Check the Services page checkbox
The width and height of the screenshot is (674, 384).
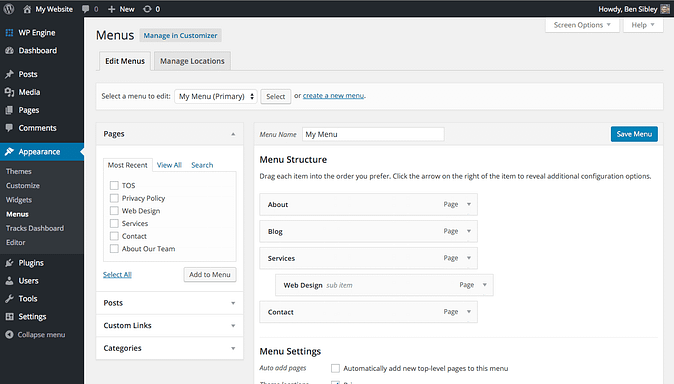tap(114, 224)
